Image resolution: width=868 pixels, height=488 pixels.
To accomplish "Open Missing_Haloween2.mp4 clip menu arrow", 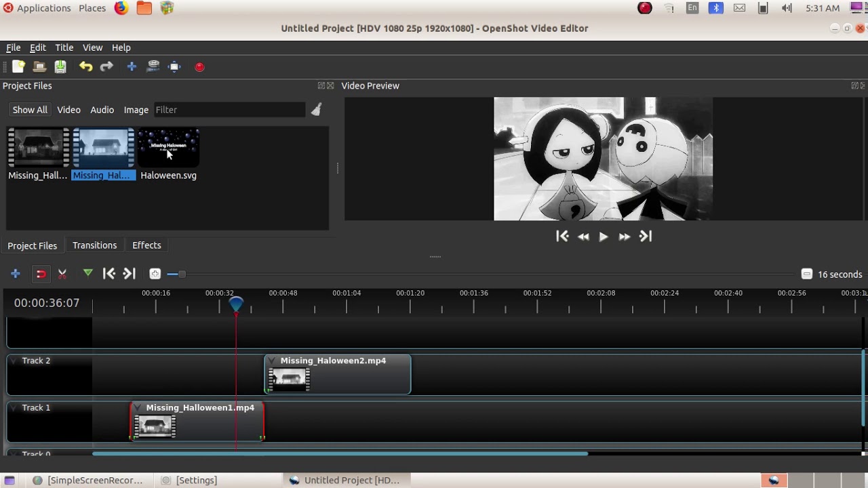I will (272, 361).
